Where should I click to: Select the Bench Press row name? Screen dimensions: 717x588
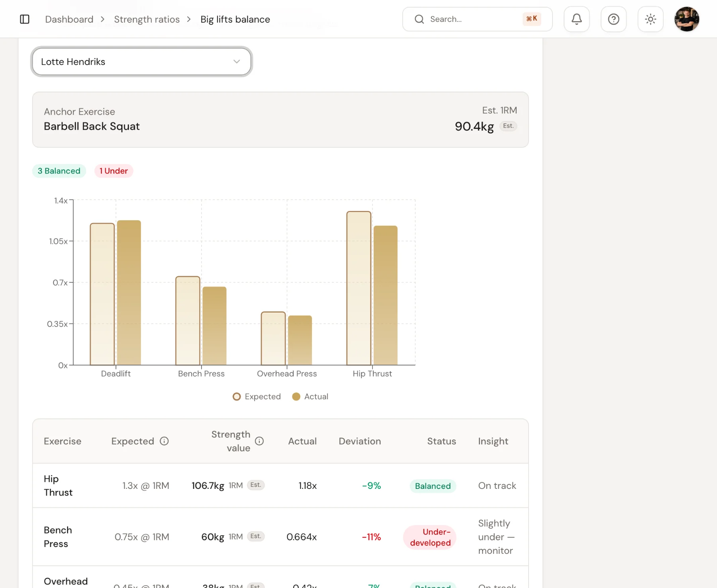pos(58,537)
